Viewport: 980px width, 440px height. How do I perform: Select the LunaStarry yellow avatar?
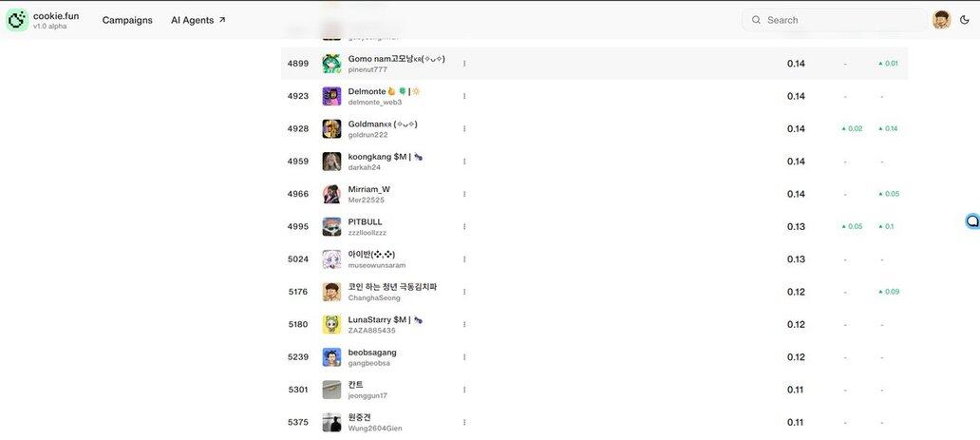click(331, 324)
